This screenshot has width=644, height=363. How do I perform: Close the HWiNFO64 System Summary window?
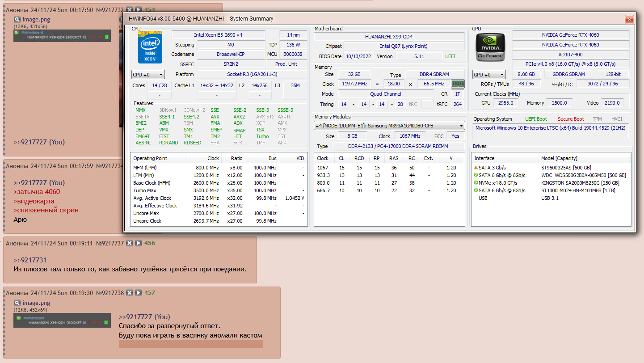[629, 19]
